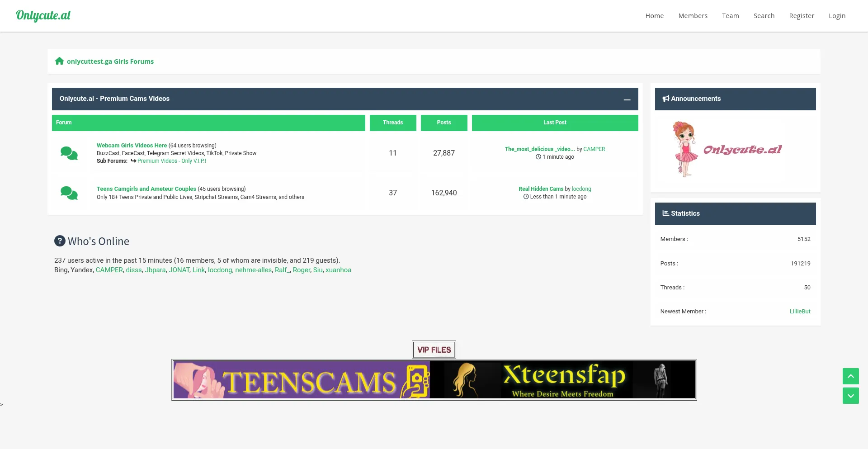The image size is (868, 449).
Task: View xuanhoa profile in online list
Action: click(338, 270)
